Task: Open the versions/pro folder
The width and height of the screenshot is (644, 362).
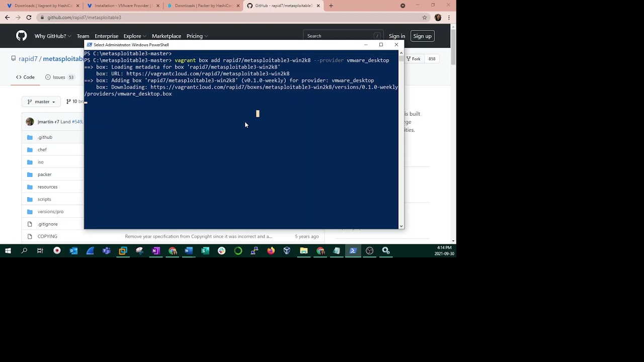Action: pos(50,212)
